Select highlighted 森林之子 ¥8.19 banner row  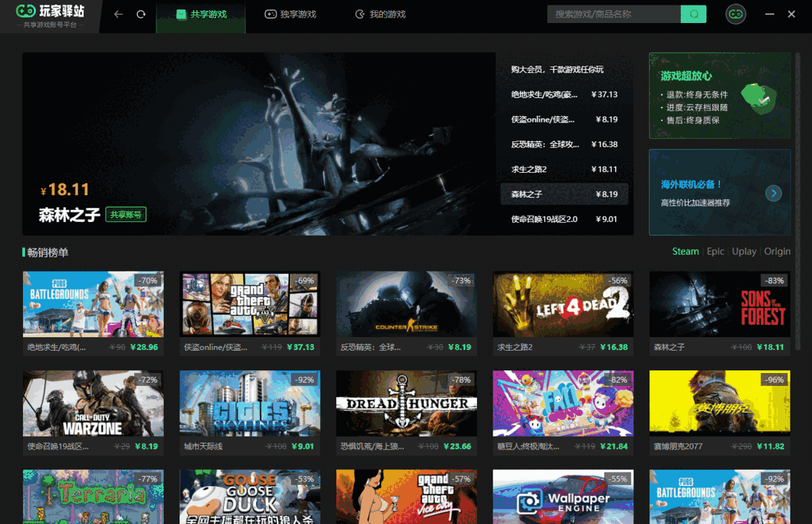coord(564,194)
